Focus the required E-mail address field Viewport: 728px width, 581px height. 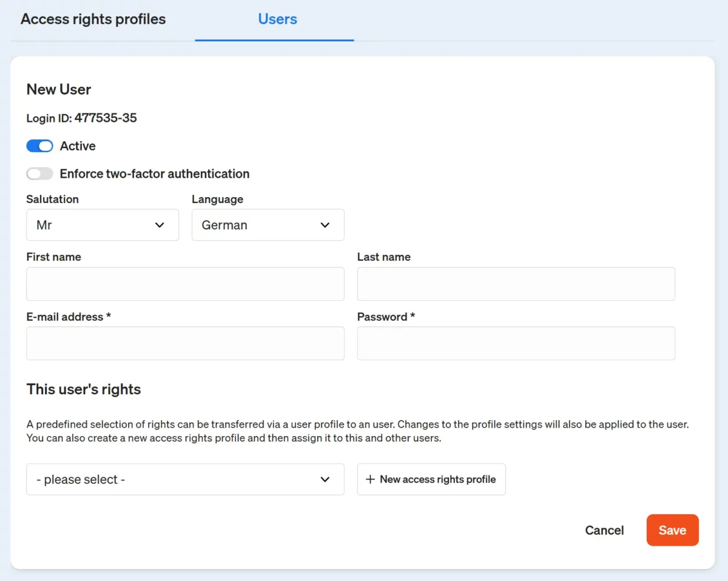[185, 343]
